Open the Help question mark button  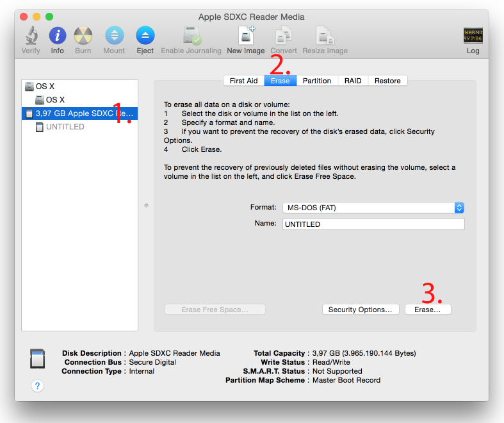tap(38, 386)
